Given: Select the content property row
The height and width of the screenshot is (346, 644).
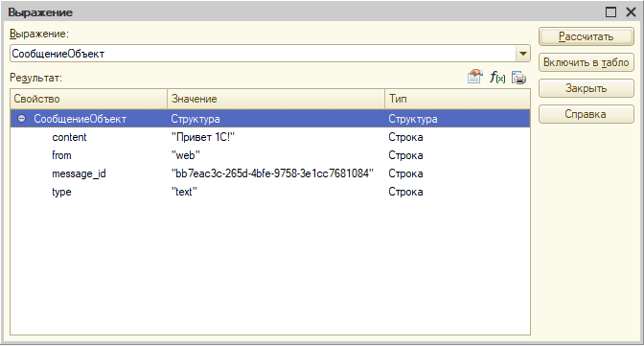Looking at the screenshot, I should point(270,137).
